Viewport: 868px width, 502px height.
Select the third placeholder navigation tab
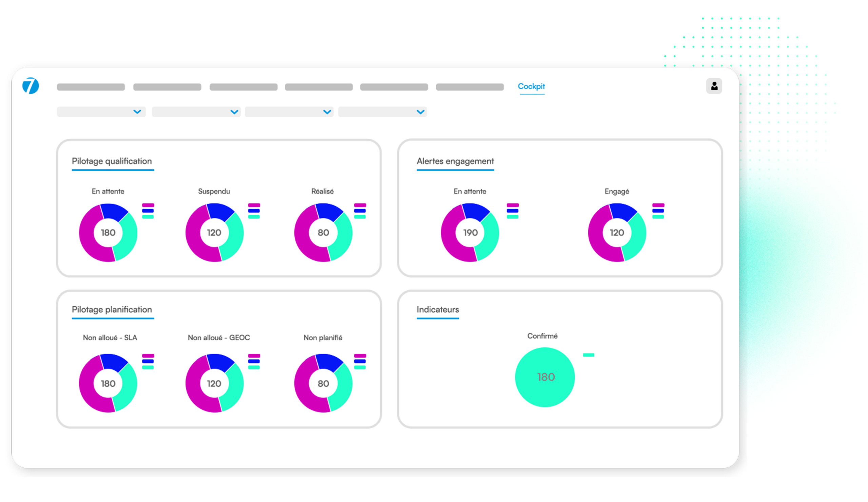(x=243, y=87)
